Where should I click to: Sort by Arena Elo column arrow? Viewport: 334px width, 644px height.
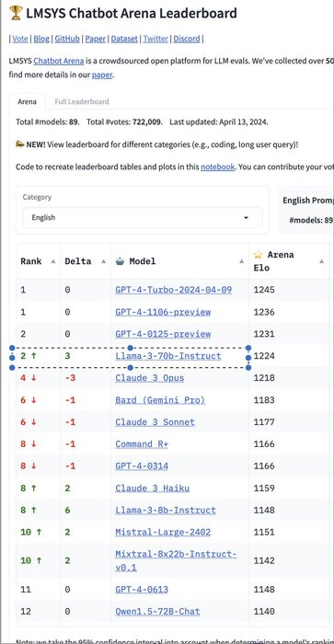(x=322, y=261)
